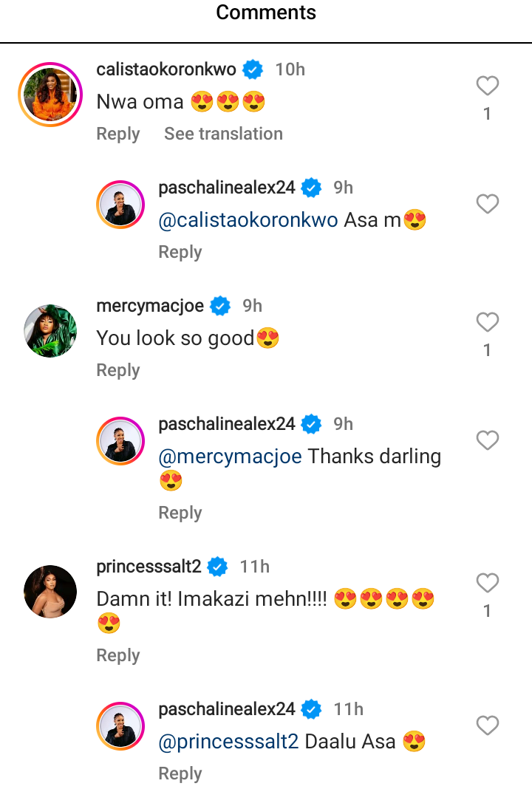Reply to mercymacjoe's comment
Screen dimensions: 532x789
118,370
